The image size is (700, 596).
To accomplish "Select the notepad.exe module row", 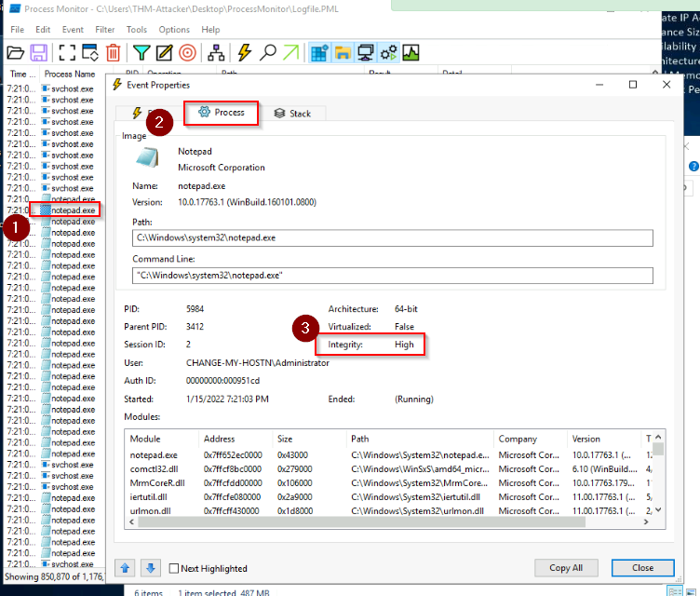I will click(x=388, y=454).
